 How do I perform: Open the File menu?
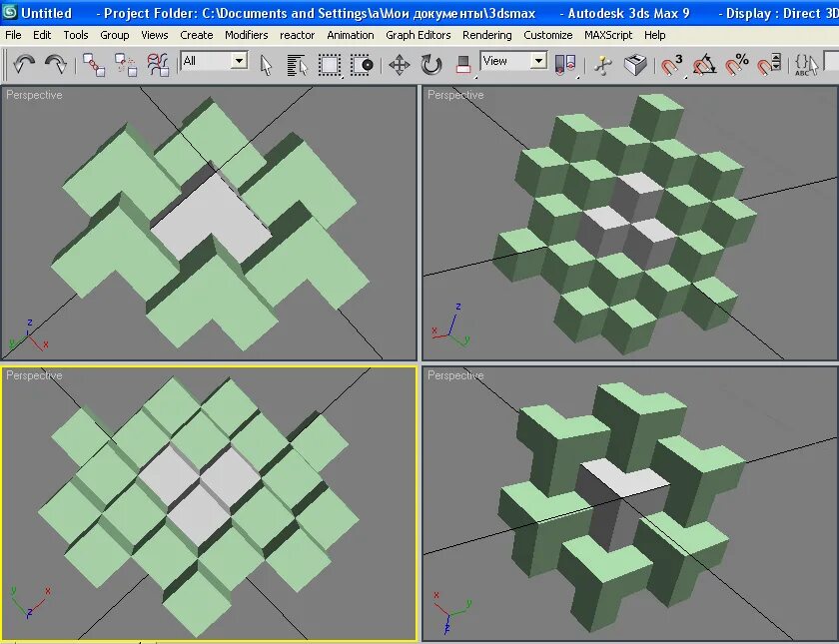click(x=13, y=35)
